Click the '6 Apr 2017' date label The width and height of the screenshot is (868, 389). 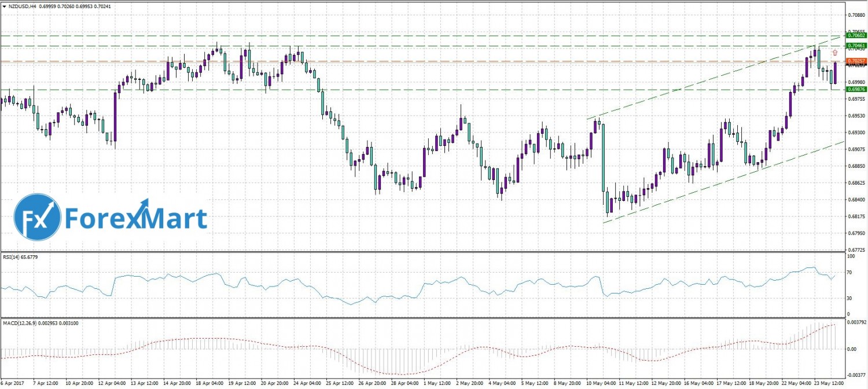tap(14, 383)
